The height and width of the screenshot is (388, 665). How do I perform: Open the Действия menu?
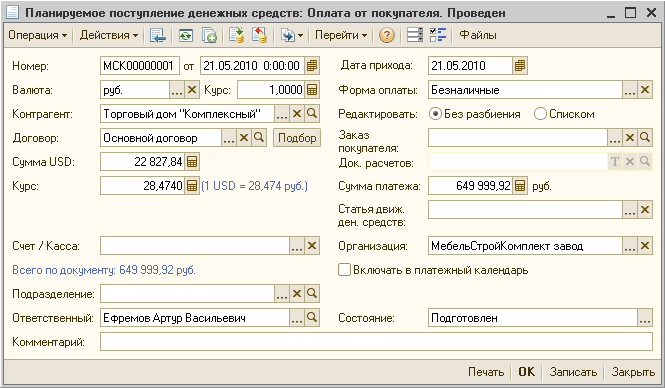[109, 35]
